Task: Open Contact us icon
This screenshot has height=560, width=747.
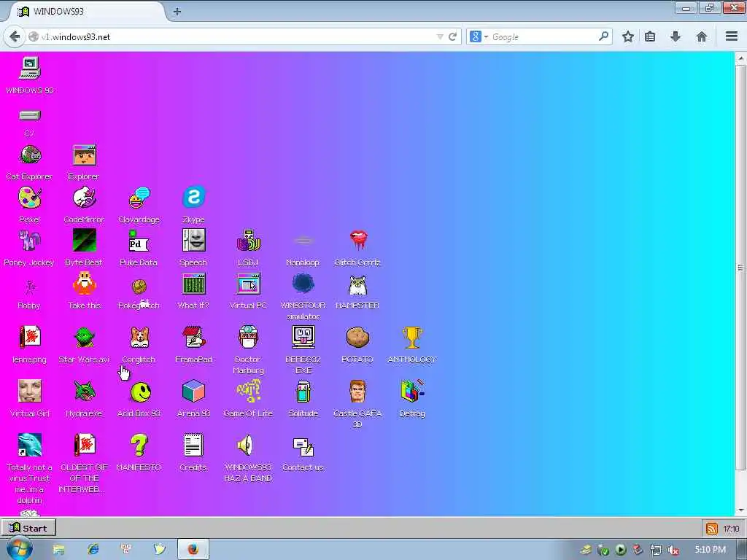Action: (x=303, y=447)
